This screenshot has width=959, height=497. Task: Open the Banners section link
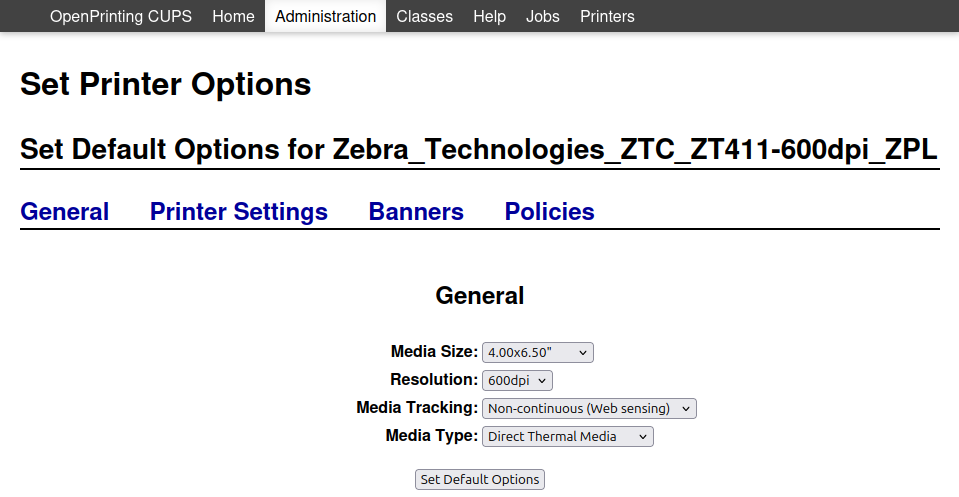416,212
